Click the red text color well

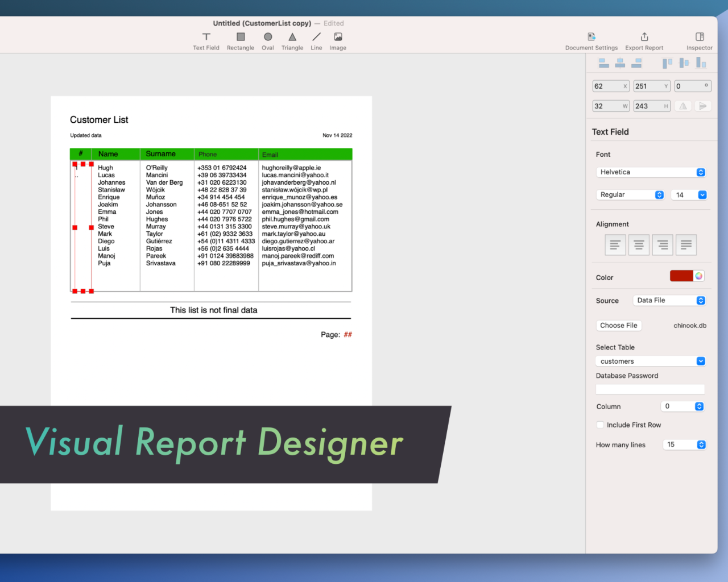click(x=681, y=276)
